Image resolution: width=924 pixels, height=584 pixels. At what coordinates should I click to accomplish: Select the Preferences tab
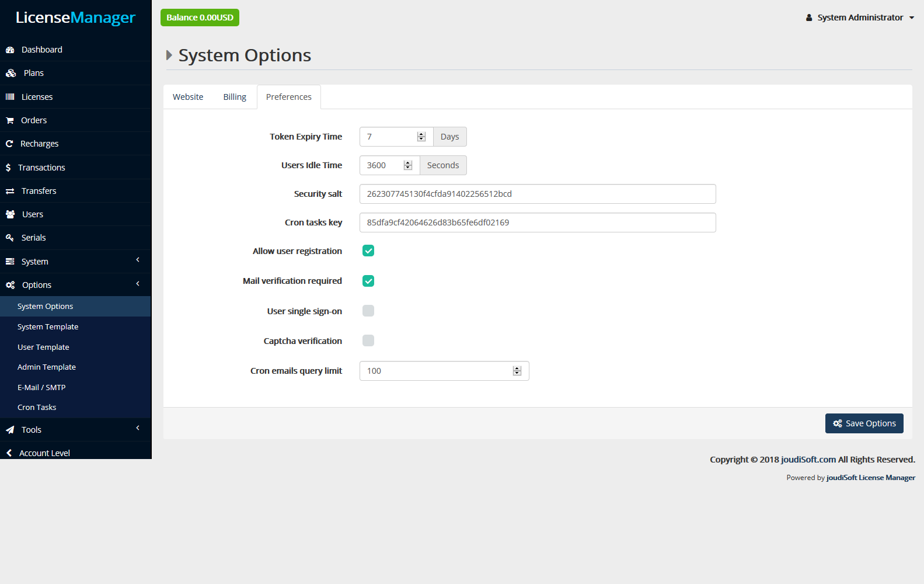[x=289, y=97]
